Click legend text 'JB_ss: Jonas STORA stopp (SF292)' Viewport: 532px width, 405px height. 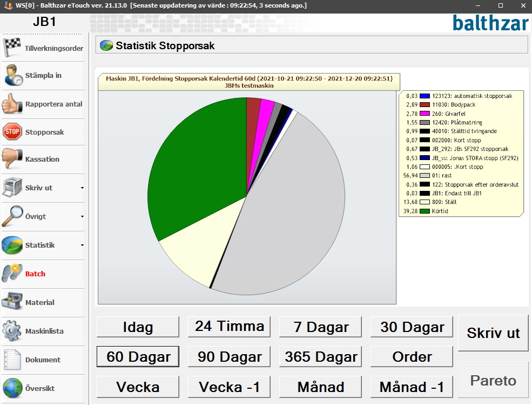coord(475,158)
